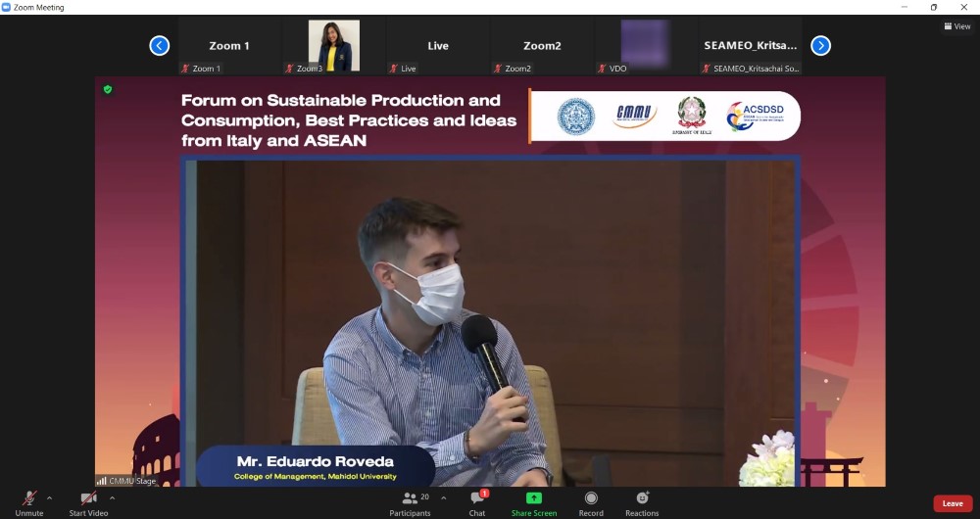Unmute the microphone
980x519 pixels.
click(x=29, y=500)
